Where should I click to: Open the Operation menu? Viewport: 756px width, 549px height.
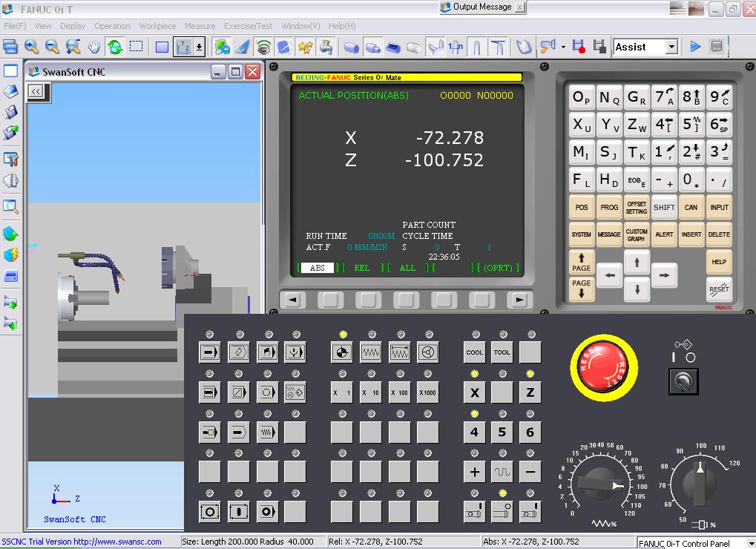pos(112,26)
